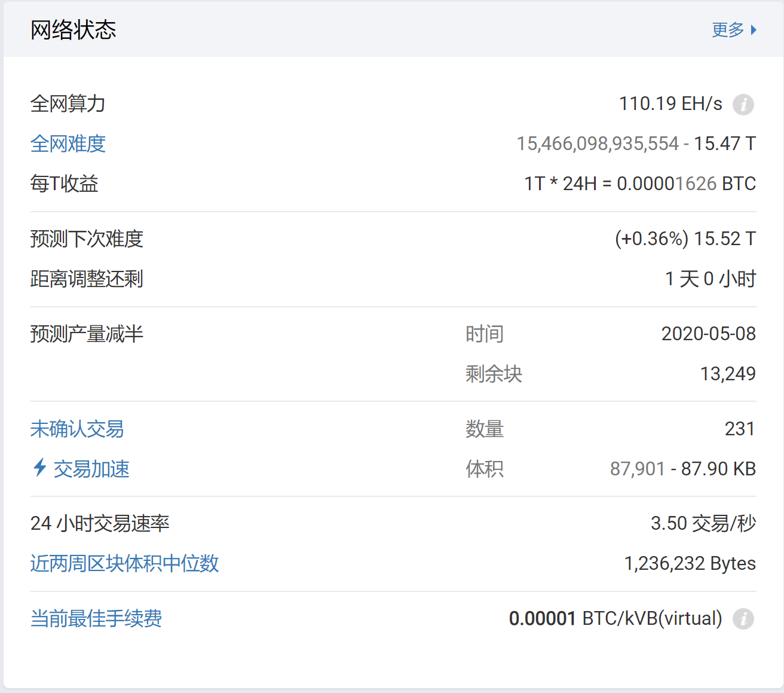Viewport: 784px width, 693px height.
Task: Open the 更多 link in the header
Action: pyautogui.click(x=728, y=30)
